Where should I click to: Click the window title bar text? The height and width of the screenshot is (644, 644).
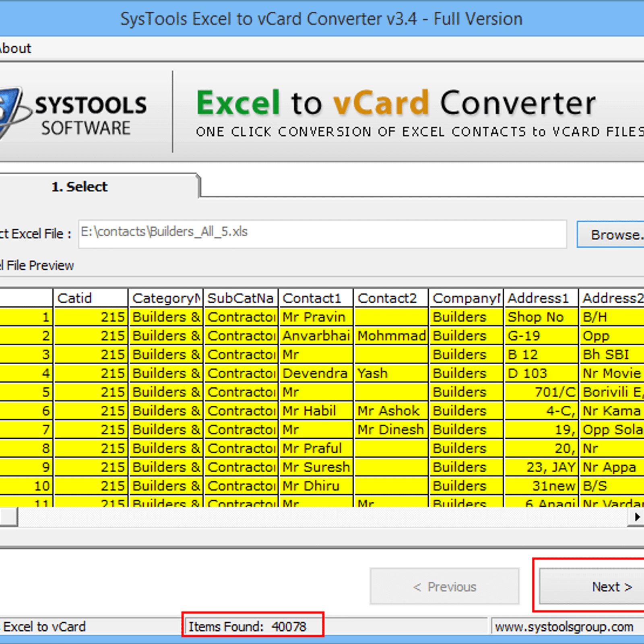click(x=321, y=19)
